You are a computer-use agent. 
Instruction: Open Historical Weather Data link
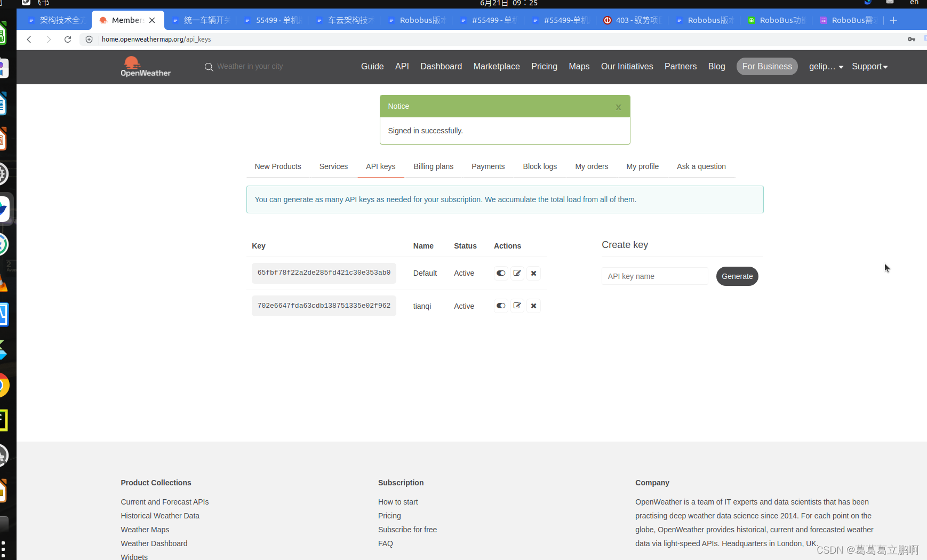pos(160,516)
